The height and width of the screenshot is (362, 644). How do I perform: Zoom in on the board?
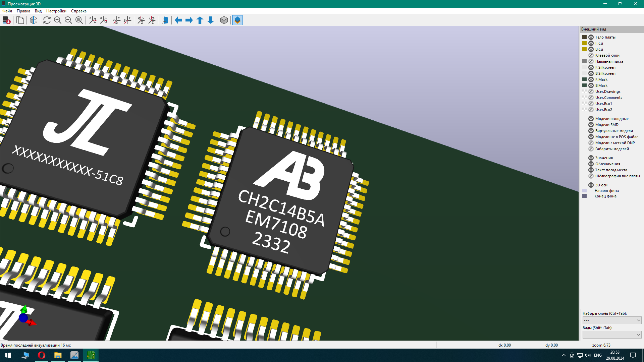click(58, 20)
